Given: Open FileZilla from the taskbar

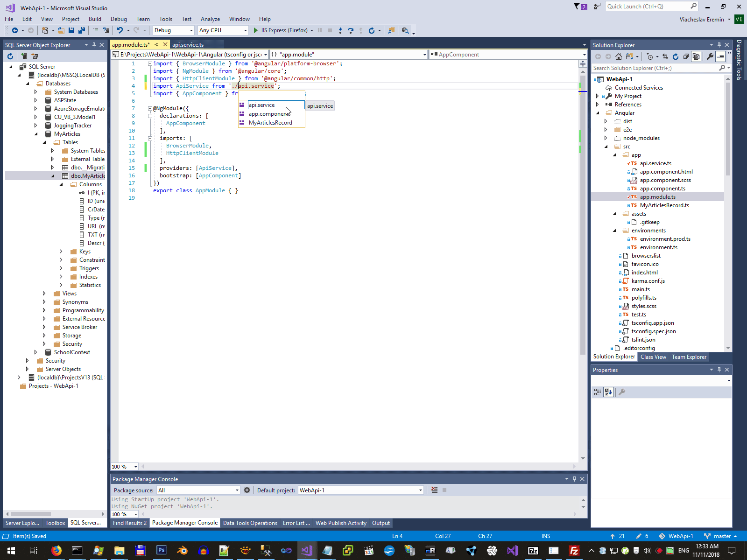Looking at the screenshot, I should [x=574, y=551].
